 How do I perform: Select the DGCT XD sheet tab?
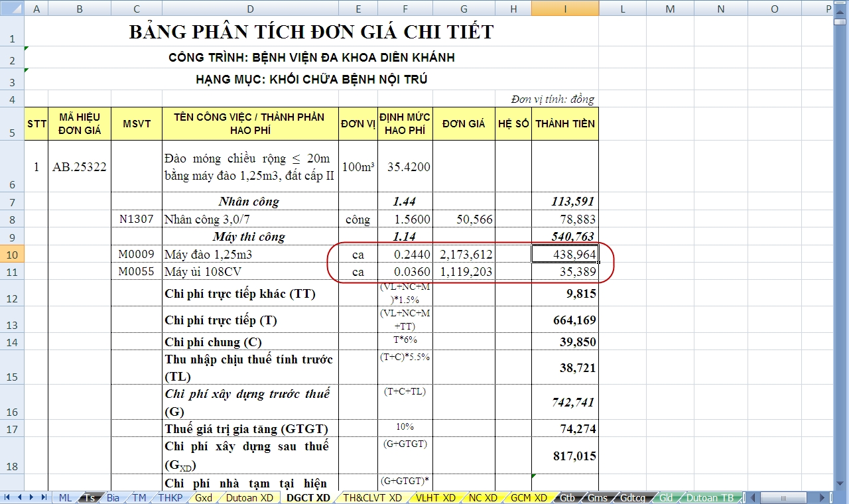[x=308, y=497]
